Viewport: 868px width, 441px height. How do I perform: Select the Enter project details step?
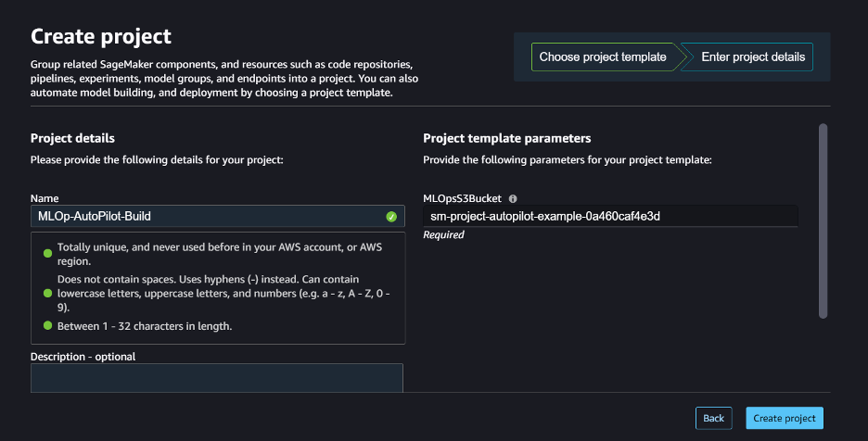point(752,57)
